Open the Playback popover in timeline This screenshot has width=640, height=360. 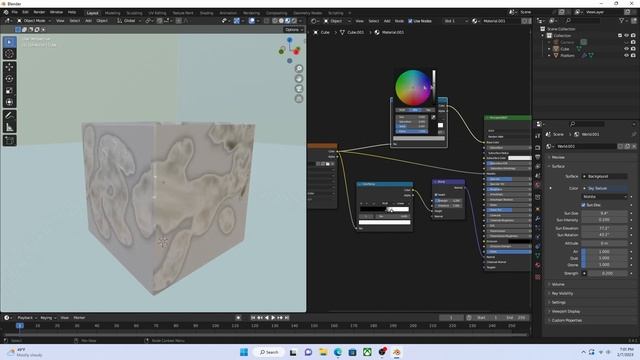click(26, 318)
